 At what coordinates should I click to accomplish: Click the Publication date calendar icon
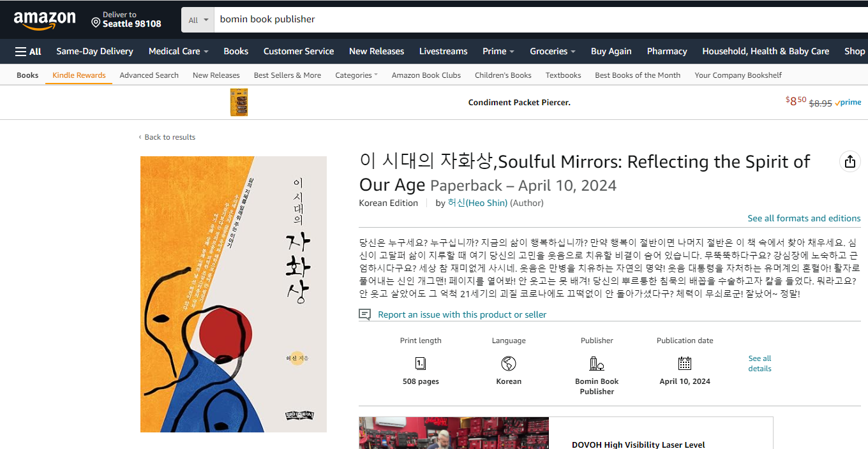(x=685, y=364)
